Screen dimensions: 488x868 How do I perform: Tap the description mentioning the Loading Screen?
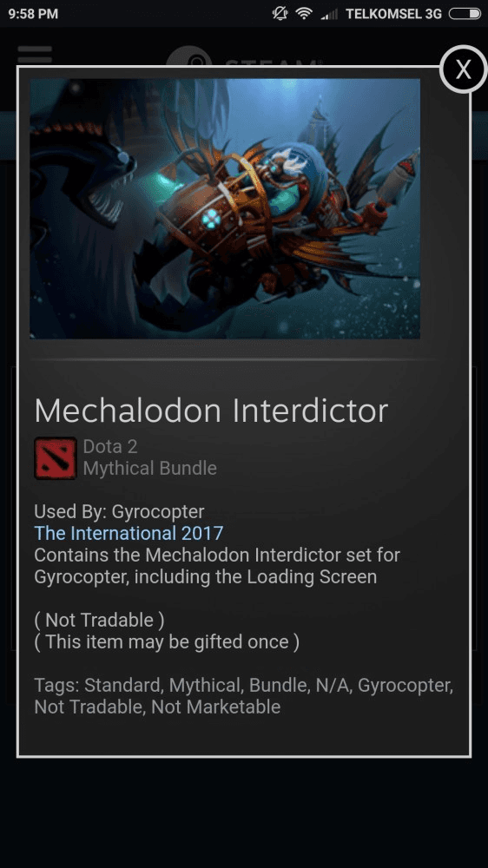pos(217,566)
